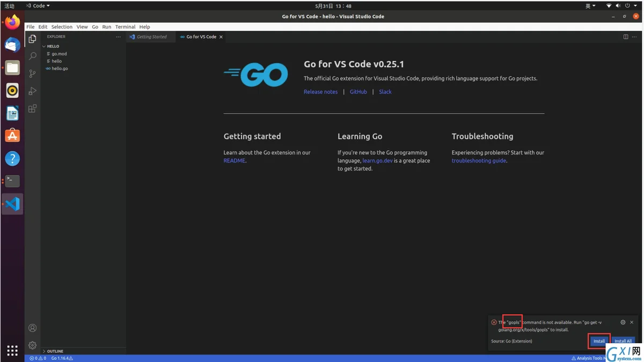644x362 pixels.
Task: Launch Thunderbird Mail from the dock
Action: pos(12,45)
